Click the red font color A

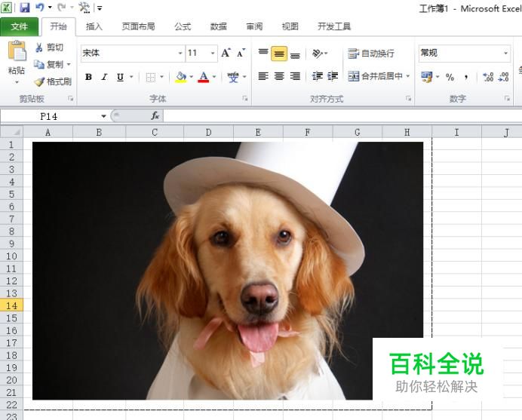(204, 77)
